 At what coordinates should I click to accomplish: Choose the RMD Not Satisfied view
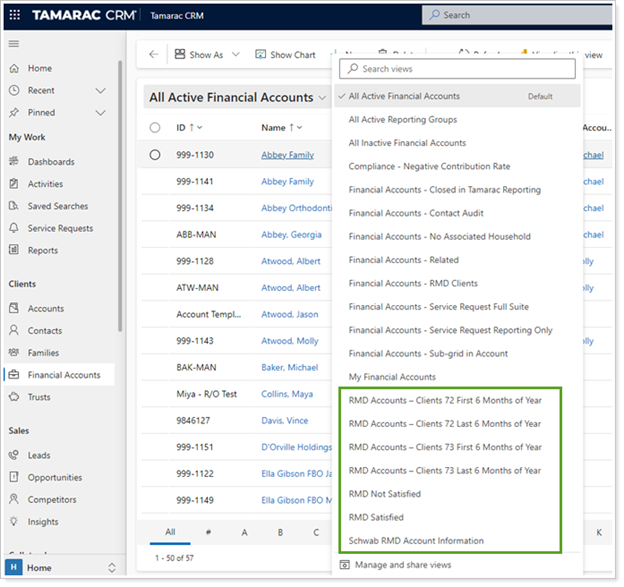pos(384,494)
